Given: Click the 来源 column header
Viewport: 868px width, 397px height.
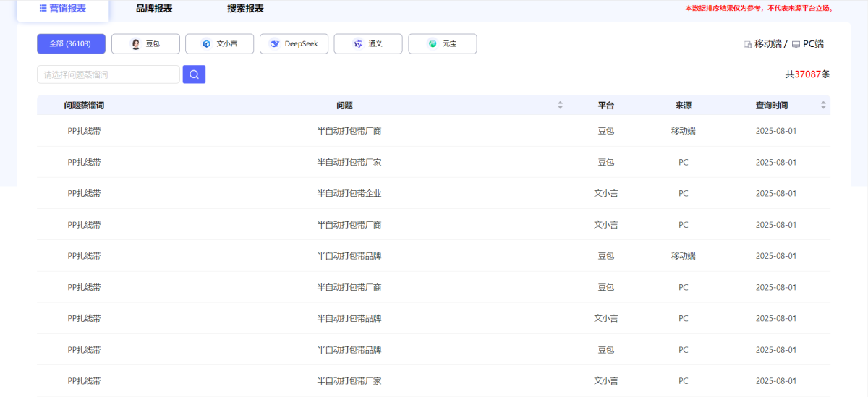Looking at the screenshot, I should [x=684, y=106].
